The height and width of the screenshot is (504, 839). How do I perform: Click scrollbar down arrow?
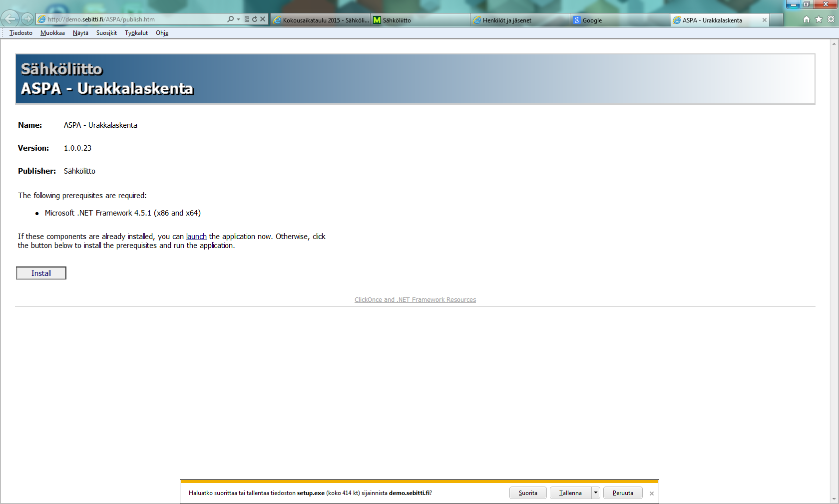(834, 499)
